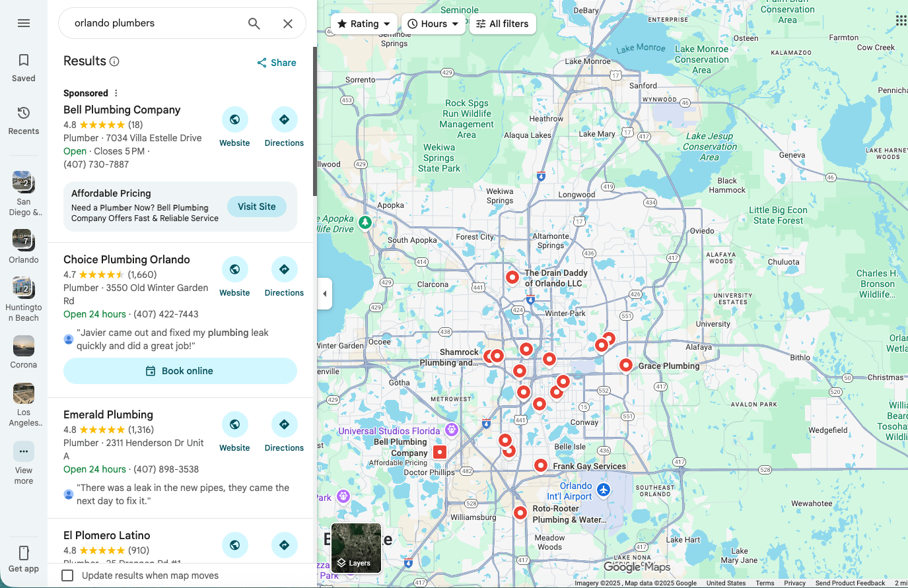The width and height of the screenshot is (908, 588).
Task: Open the Saved places panel
Action: point(23,66)
